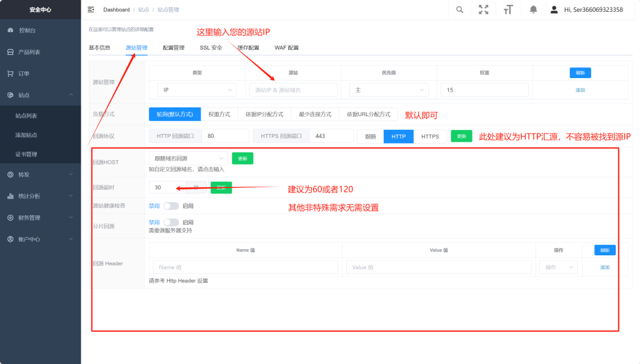Open 控制台 in the sidebar
The width and height of the screenshot is (640, 364).
[x=27, y=30]
